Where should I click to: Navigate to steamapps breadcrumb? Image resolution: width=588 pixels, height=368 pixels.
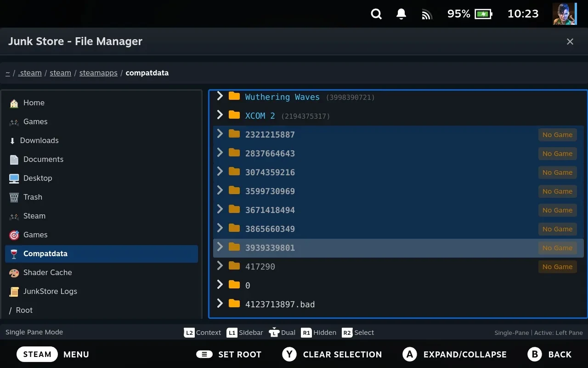click(x=98, y=73)
